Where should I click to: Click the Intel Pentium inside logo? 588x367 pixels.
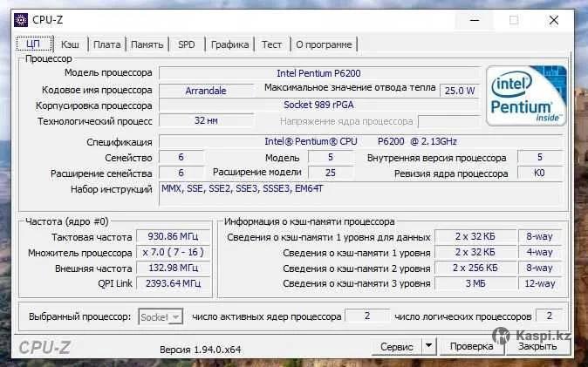[x=526, y=95]
